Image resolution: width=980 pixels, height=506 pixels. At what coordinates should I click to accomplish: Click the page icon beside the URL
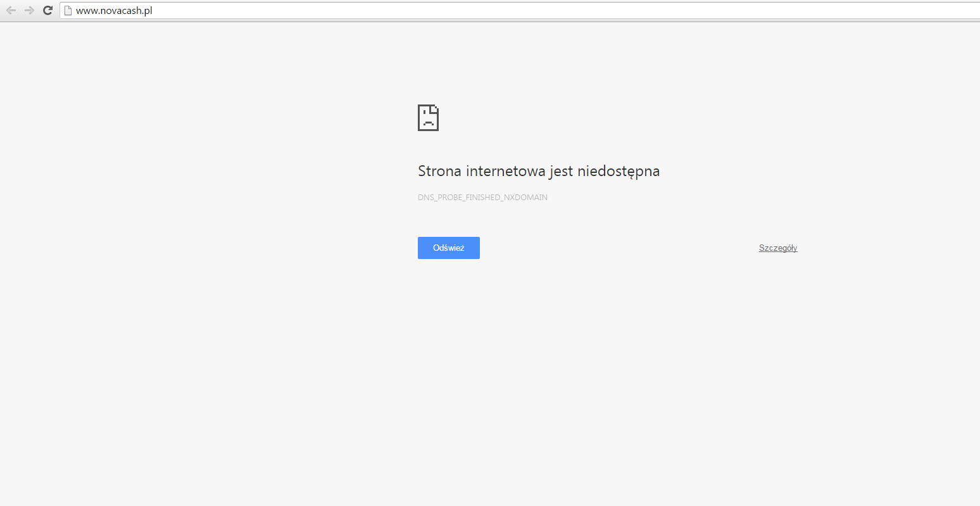coord(68,10)
